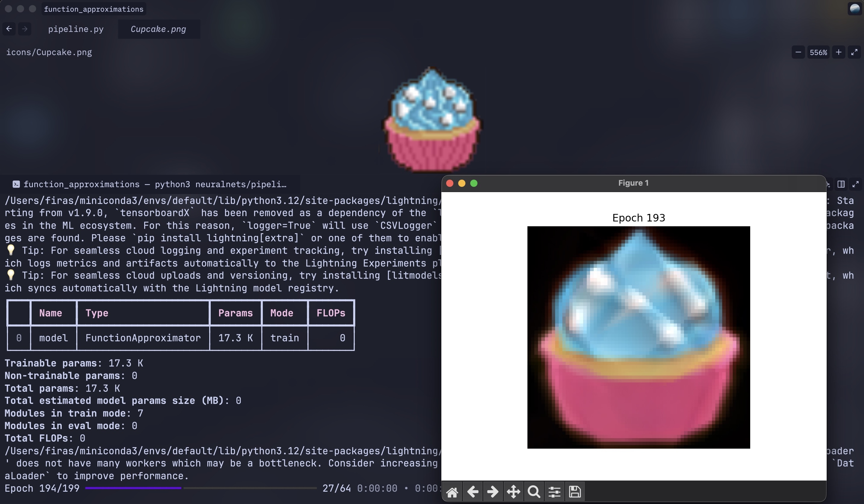
Task: Click the matplotlib Home reset view icon
Action: pos(452,492)
